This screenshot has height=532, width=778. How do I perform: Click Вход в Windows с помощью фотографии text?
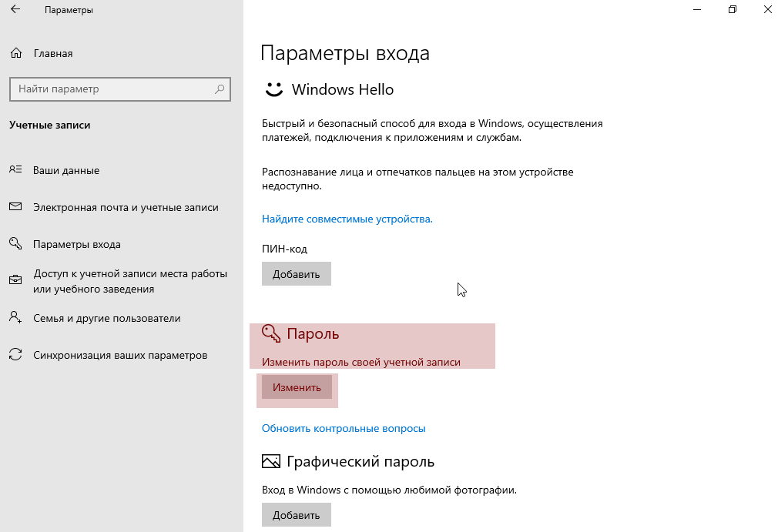click(390, 490)
